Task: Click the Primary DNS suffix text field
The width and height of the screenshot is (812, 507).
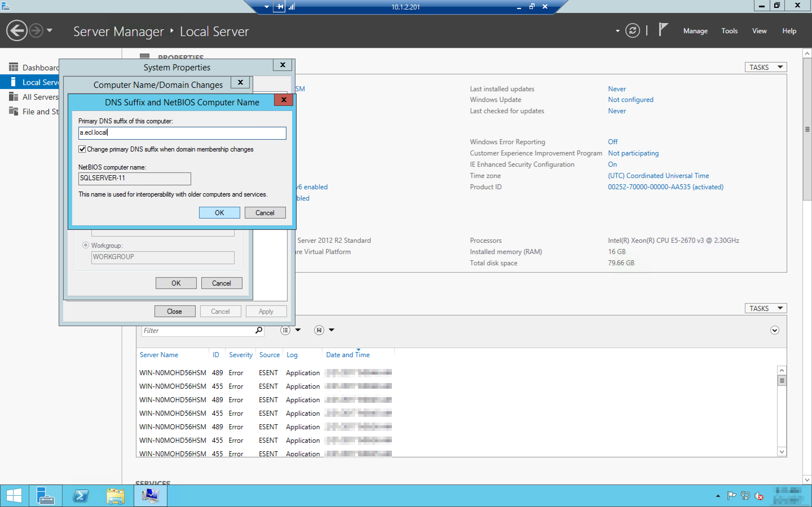Action: (182, 133)
